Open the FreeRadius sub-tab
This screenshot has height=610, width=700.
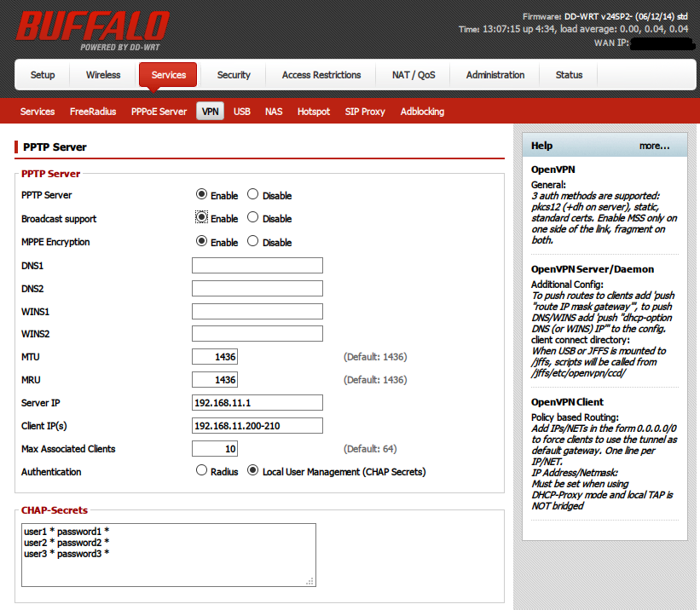[x=93, y=112]
